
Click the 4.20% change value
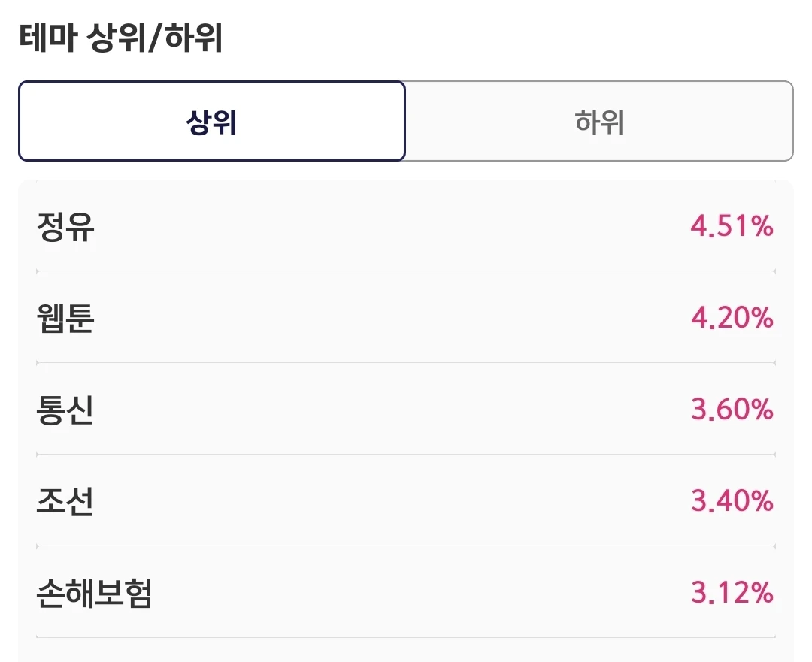tap(732, 318)
